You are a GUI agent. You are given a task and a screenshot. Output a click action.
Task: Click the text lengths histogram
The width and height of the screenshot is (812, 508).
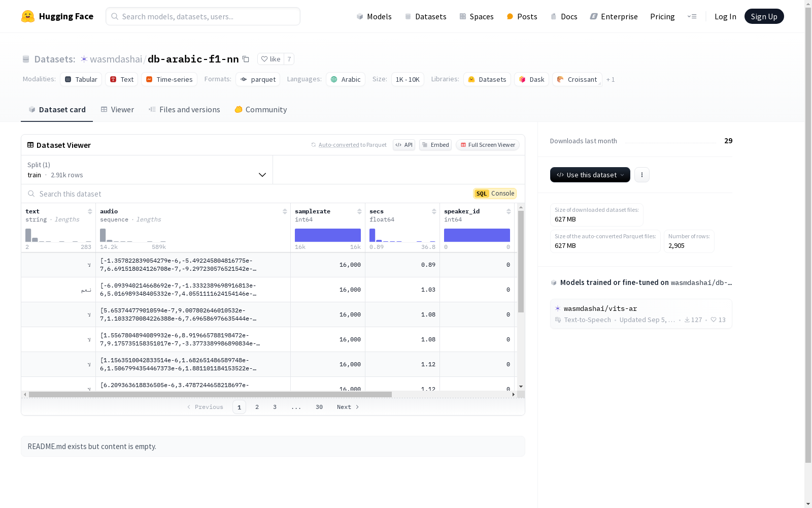(x=58, y=235)
